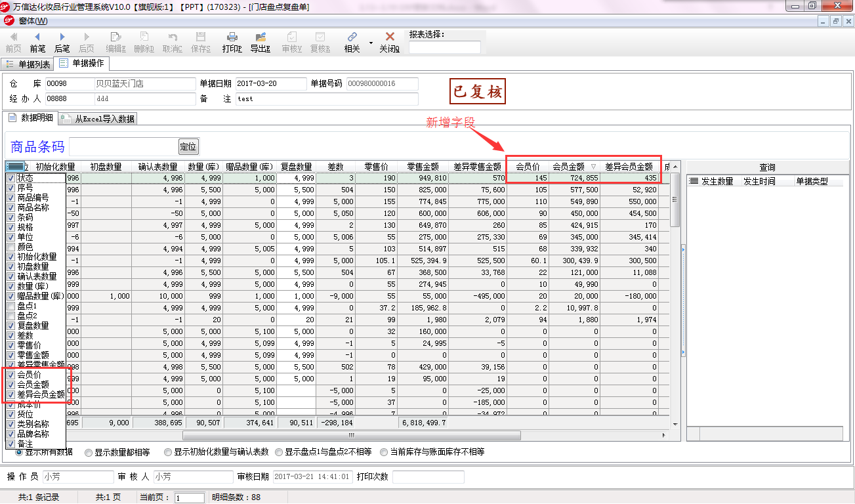Click the 复核 re-audit toolbar icon
Screen dimensions: 855x504
click(x=320, y=37)
